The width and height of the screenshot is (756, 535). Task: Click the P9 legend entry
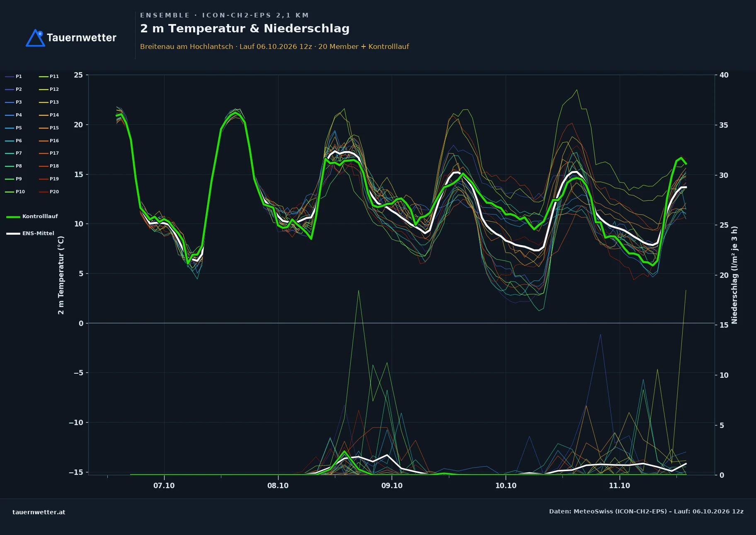point(14,179)
